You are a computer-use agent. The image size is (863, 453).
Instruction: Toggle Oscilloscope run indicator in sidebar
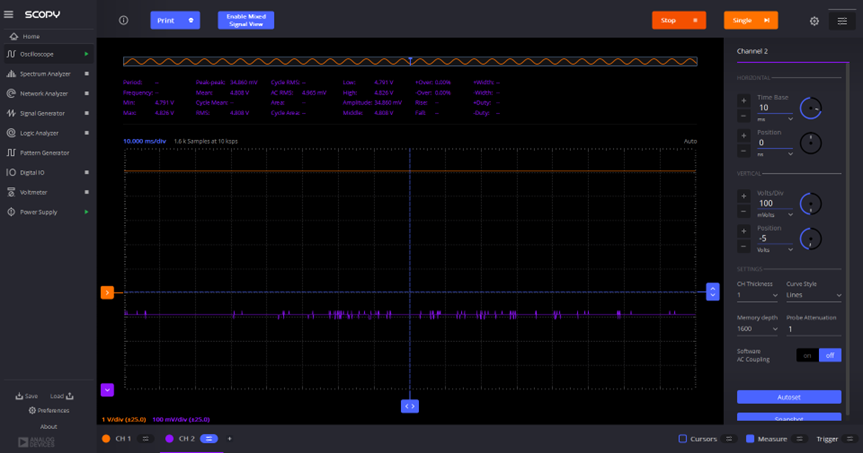pos(86,54)
